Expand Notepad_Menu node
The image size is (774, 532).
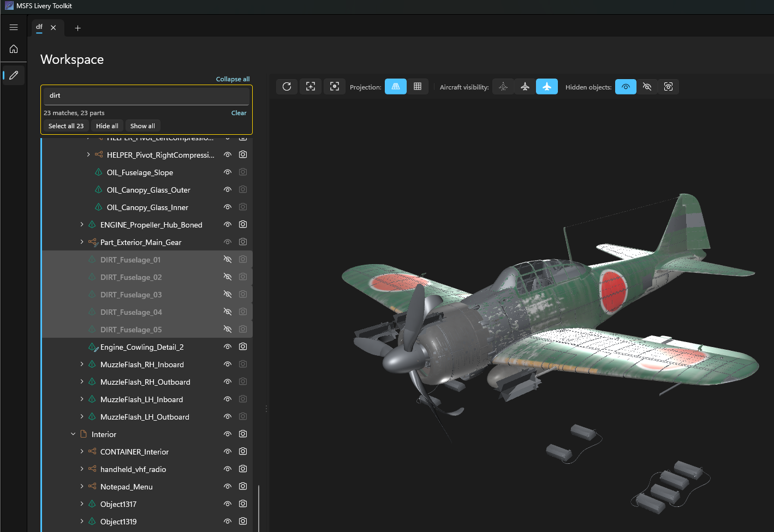82,486
